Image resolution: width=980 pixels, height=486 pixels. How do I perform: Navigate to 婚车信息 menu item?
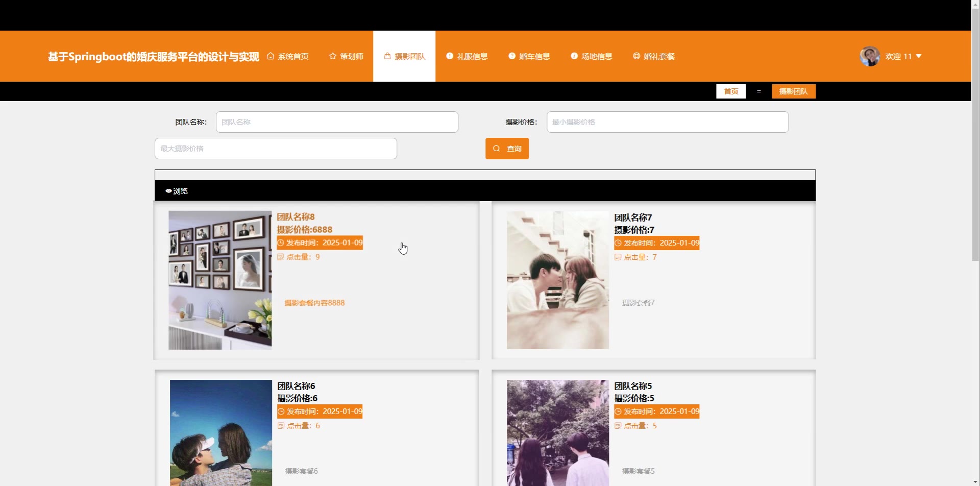(x=529, y=56)
